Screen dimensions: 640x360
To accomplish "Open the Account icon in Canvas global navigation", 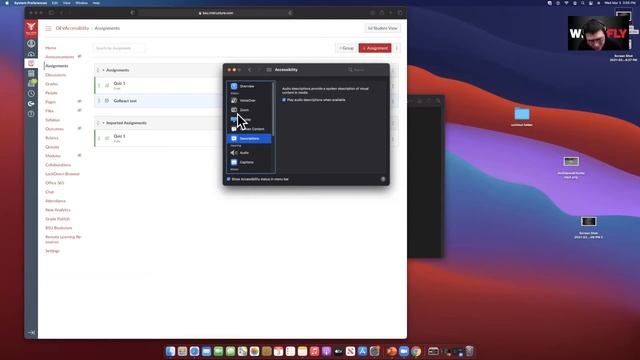I will point(31,43).
